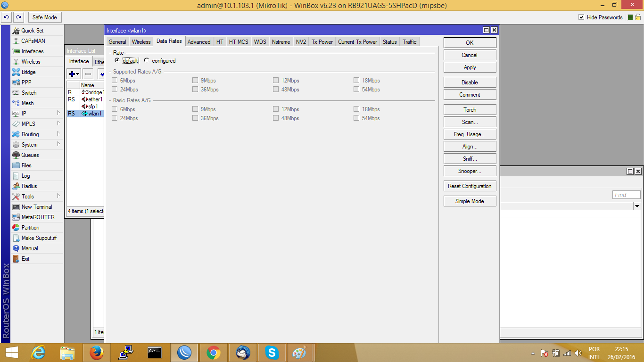Click the volume icon in system tray
644x362 pixels.
[x=578, y=353]
